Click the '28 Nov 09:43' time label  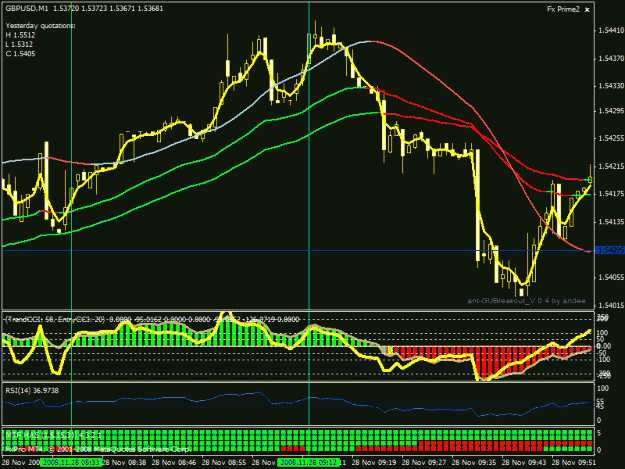[x=524, y=463]
